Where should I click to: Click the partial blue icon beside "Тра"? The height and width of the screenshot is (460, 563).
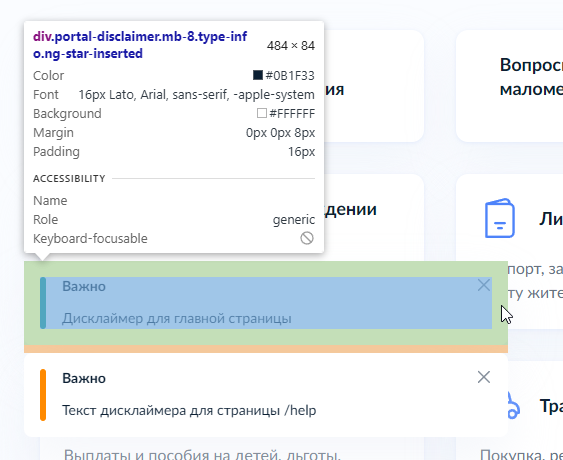pos(513,406)
